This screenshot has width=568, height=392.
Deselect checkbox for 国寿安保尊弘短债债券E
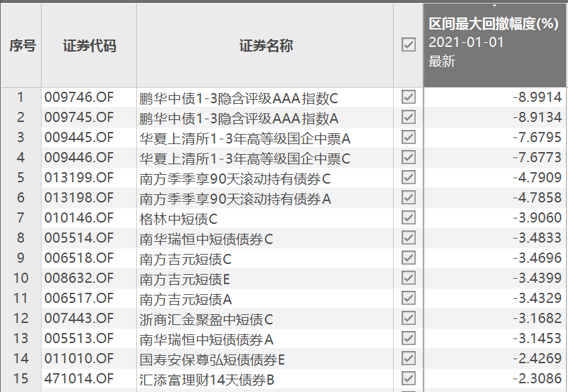[x=409, y=359]
